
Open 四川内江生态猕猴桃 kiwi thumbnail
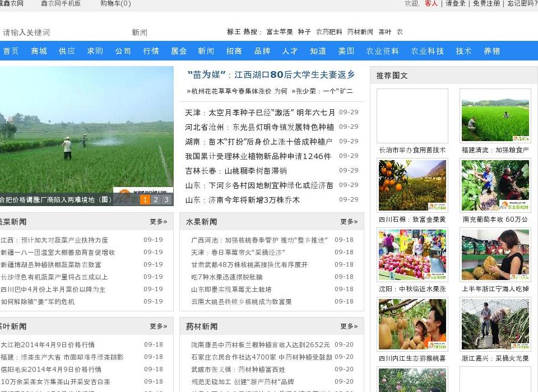click(412, 324)
